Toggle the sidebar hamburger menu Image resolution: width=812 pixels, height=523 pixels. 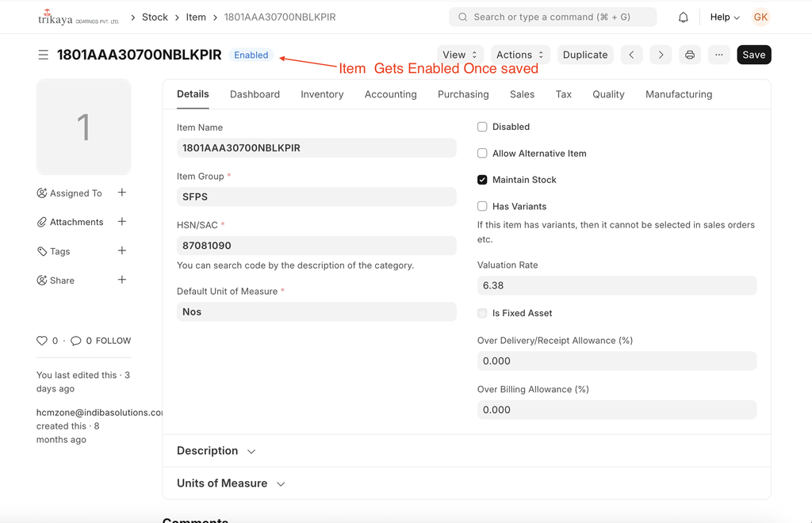pyautogui.click(x=43, y=55)
